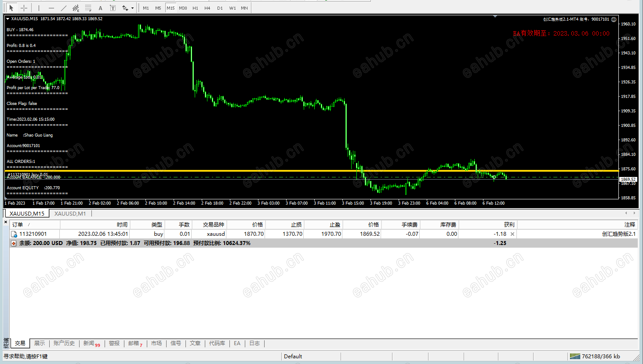Open the 账户历史 terminal tab
643x364 pixels.
[x=64, y=343]
